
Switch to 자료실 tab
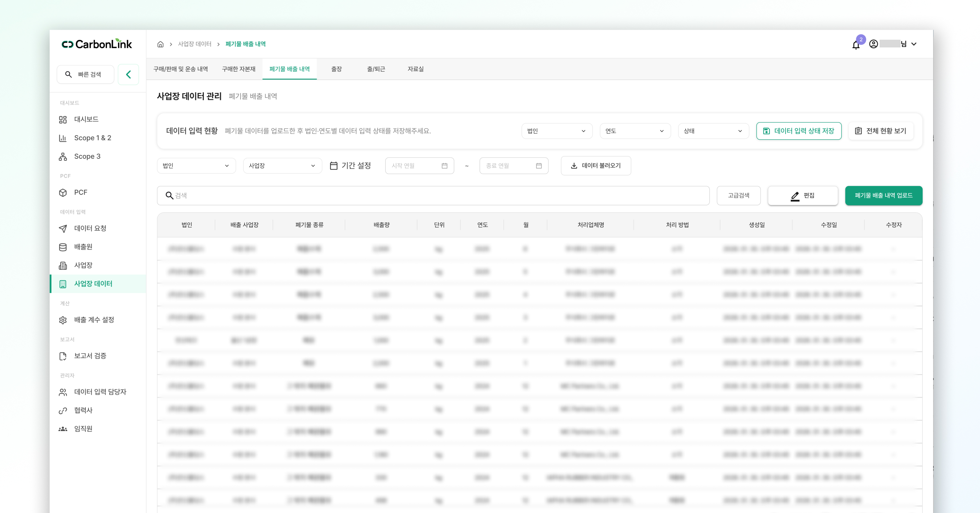(x=416, y=69)
